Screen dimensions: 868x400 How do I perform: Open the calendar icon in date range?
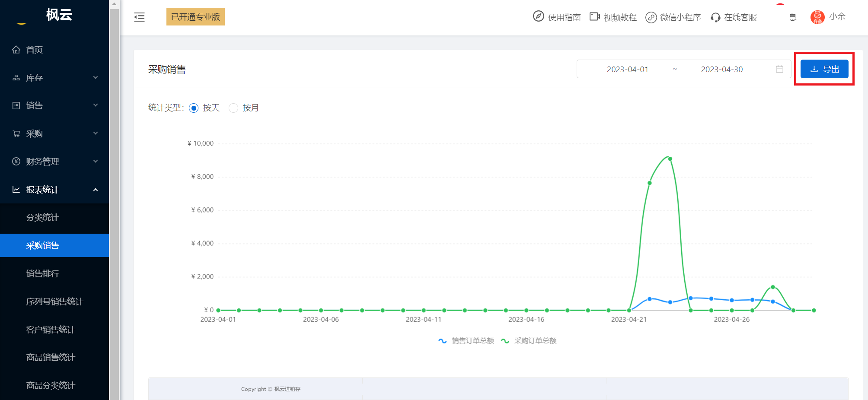click(779, 69)
